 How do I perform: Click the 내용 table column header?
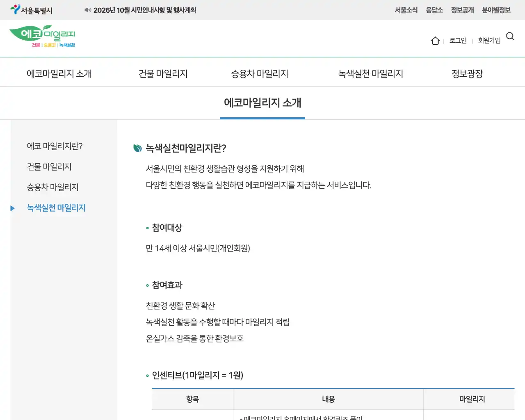coord(328,399)
